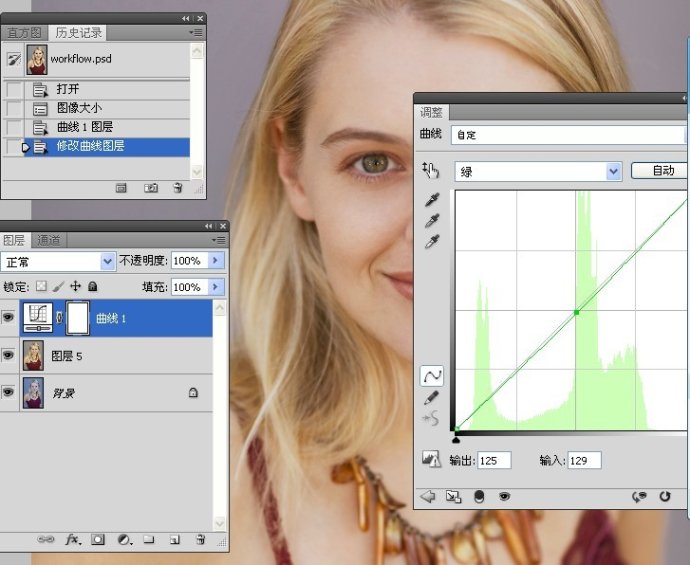Click the smooth curve values icon

pos(430,418)
